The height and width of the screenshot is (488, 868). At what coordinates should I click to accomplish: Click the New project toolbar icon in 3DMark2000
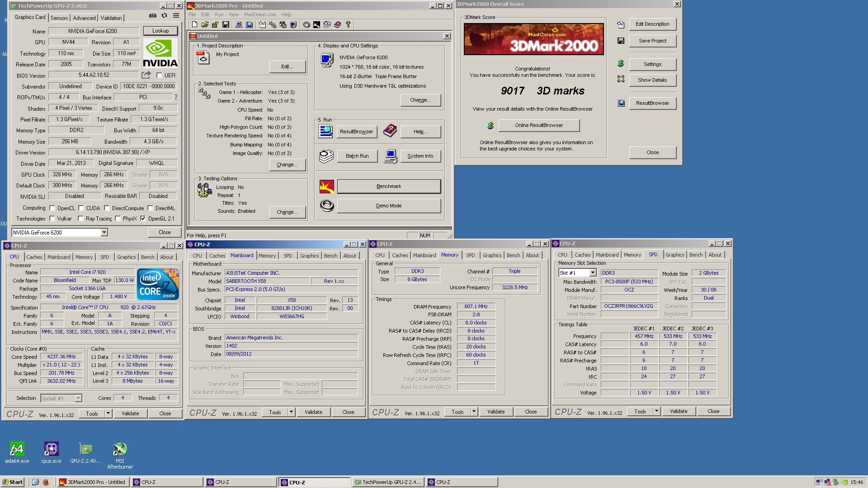point(194,25)
